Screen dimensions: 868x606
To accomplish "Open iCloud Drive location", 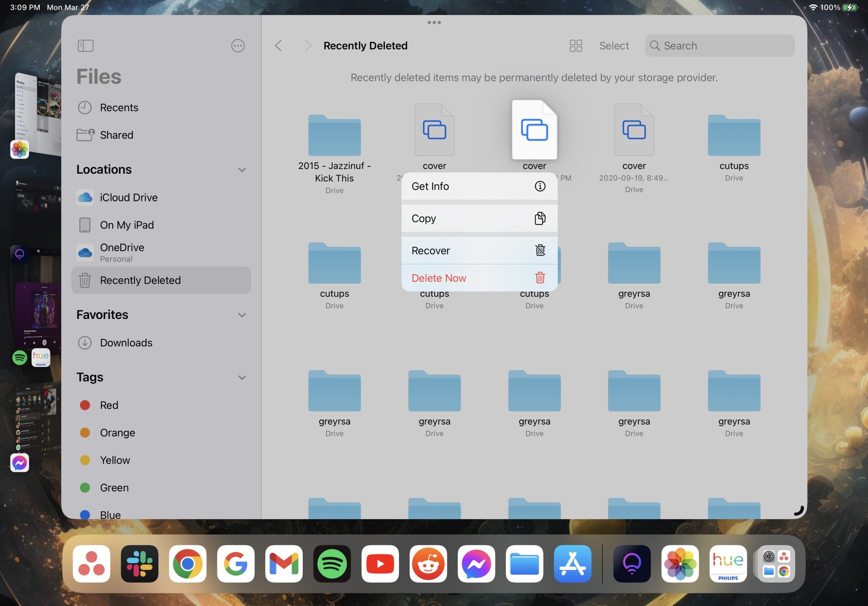I will (128, 197).
